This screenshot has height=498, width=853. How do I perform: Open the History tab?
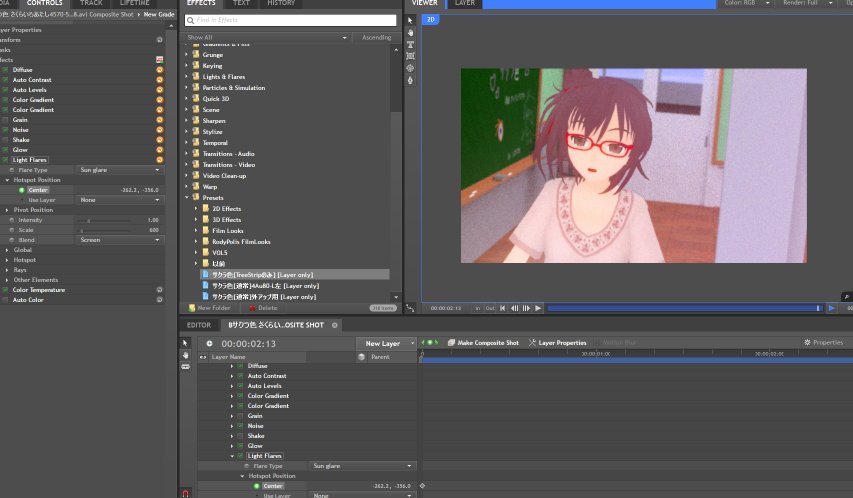(x=281, y=3)
